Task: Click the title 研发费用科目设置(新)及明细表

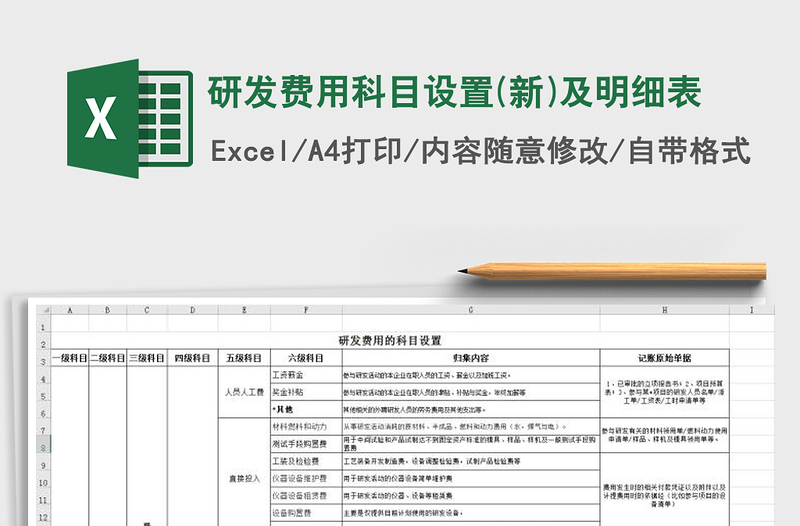Action: click(x=454, y=92)
